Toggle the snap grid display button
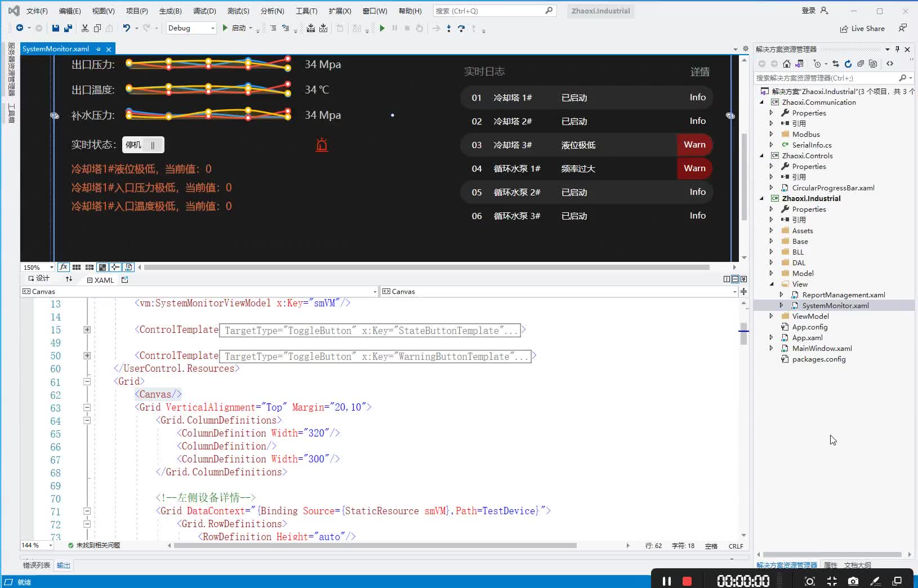 point(77,267)
